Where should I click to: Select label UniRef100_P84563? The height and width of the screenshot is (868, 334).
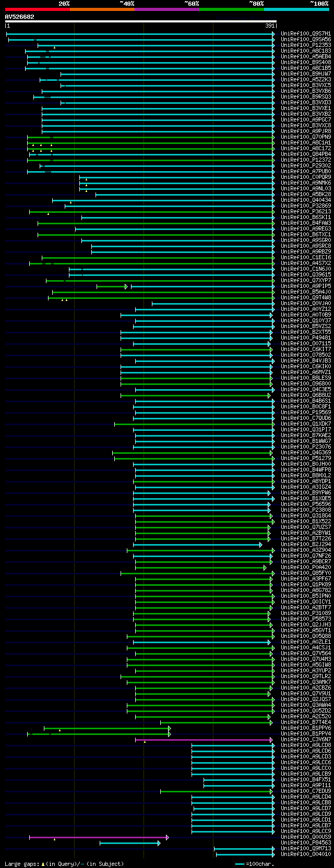pos(306,842)
